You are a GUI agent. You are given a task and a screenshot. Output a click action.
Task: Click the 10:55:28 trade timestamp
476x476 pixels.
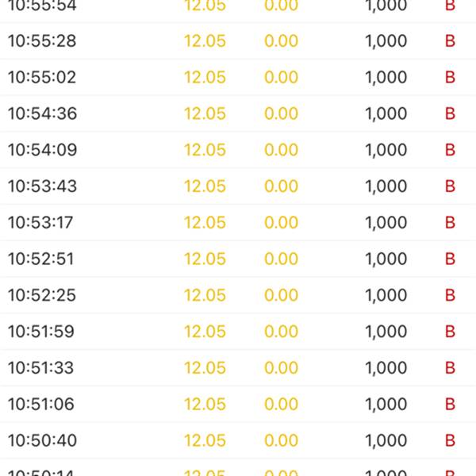(42, 41)
